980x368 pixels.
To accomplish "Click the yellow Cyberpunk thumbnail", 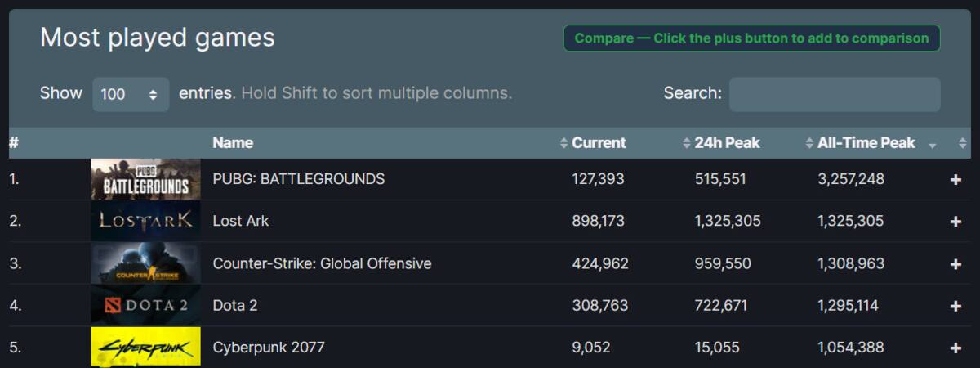I will [x=145, y=348].
